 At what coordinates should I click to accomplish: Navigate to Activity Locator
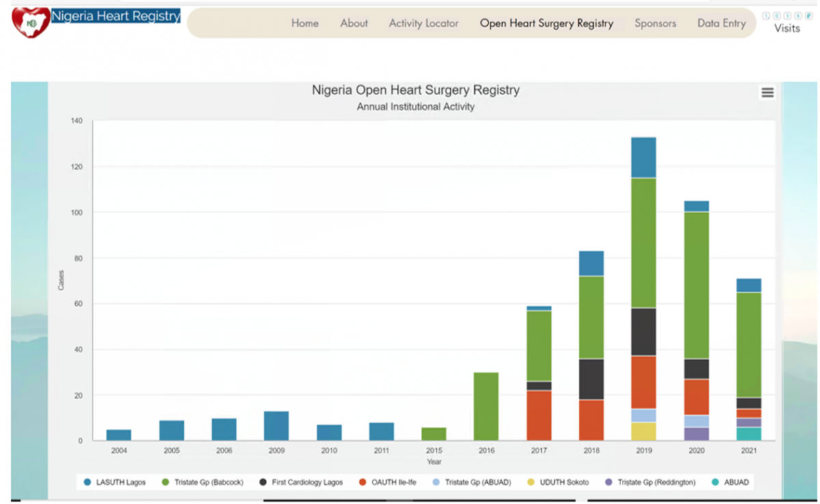point(424,23)
